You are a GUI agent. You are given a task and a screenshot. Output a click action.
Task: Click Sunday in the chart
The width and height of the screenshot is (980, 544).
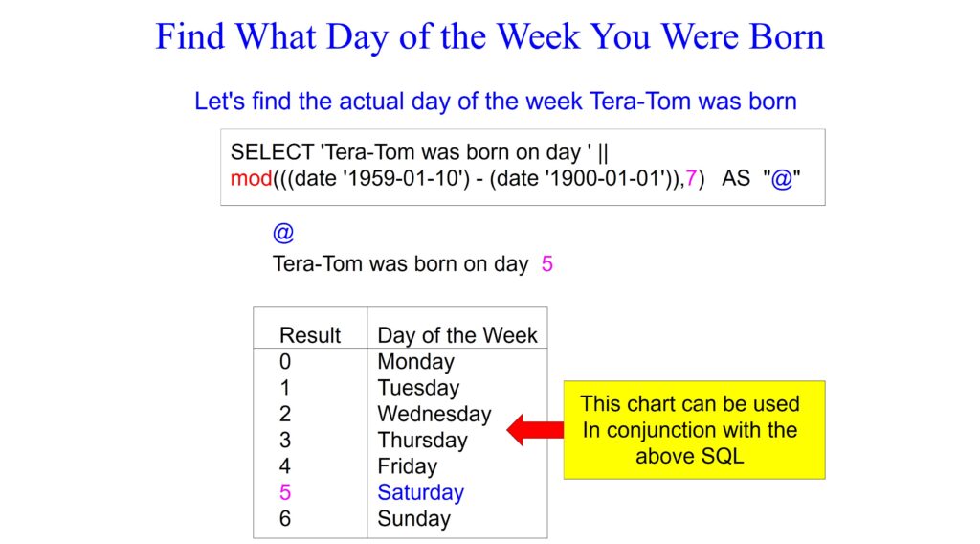click(x=413, y=519)
